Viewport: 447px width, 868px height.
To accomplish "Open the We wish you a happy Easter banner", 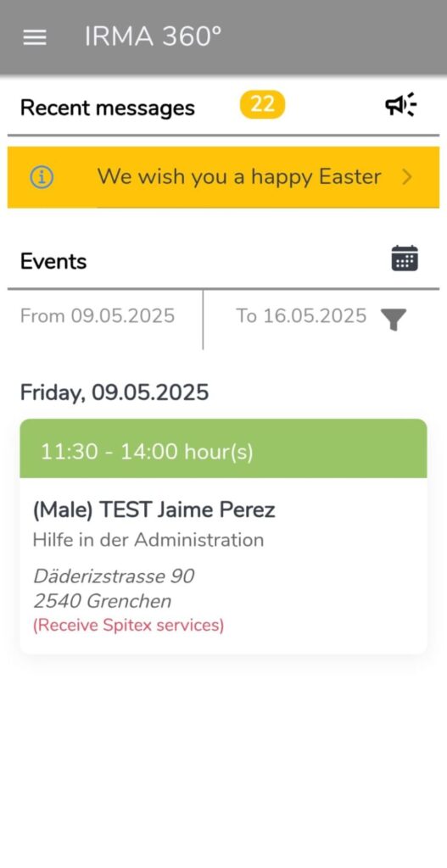I will (223, 177).
